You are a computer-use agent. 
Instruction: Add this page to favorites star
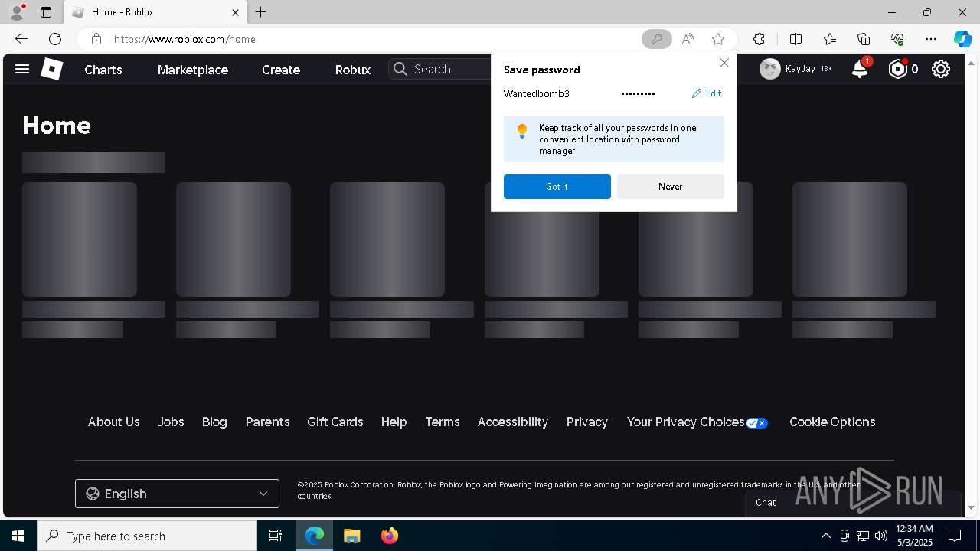click(717, 39)
